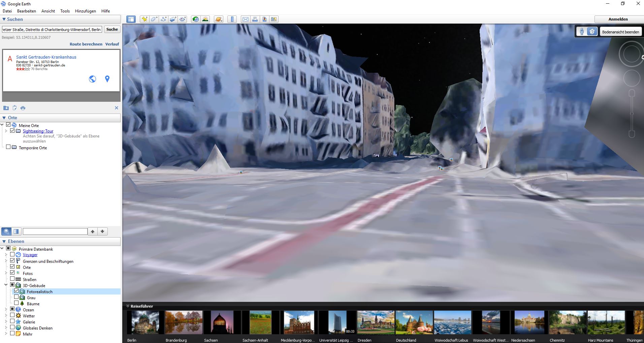
Task: Click the print icon below search results
Action: pyautogui.click(x=23, y=108)
